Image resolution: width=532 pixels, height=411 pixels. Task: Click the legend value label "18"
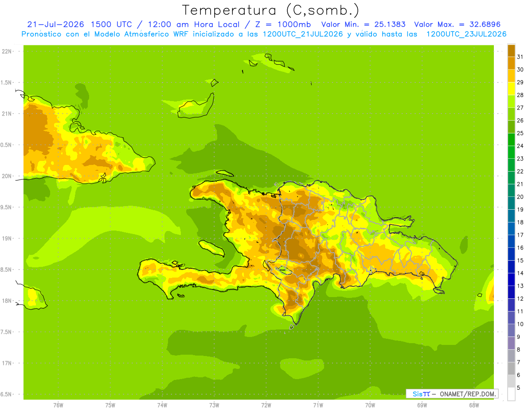[x=520, y=222]
